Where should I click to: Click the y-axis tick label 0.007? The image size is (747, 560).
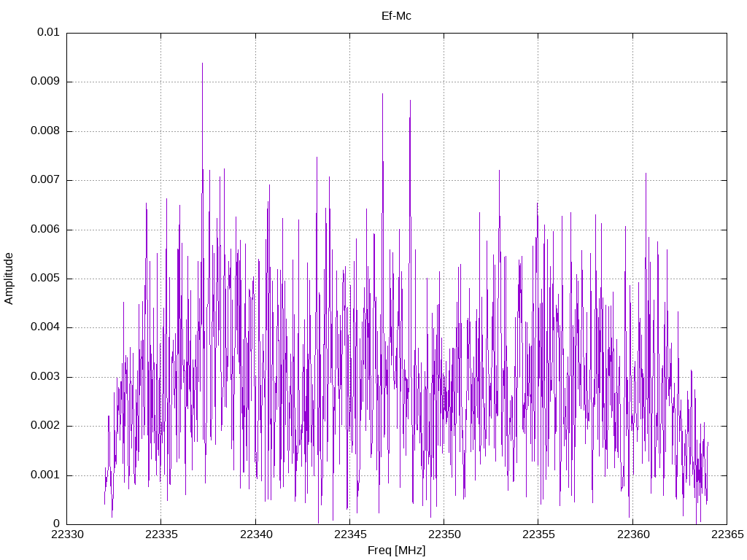point(45,179)
